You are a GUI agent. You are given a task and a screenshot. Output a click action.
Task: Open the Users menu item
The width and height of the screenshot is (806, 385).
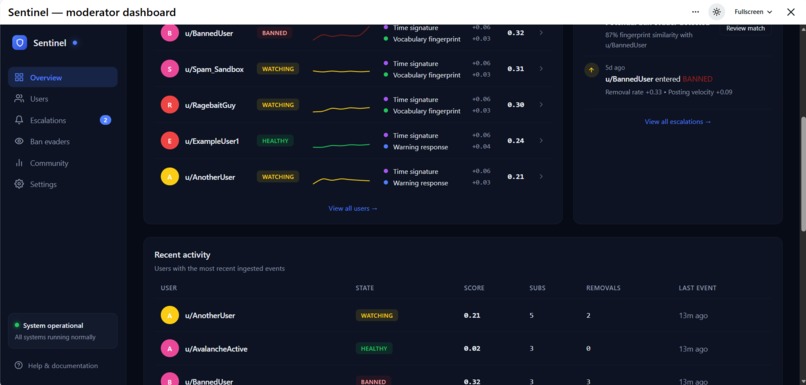[x=63, y=99]
